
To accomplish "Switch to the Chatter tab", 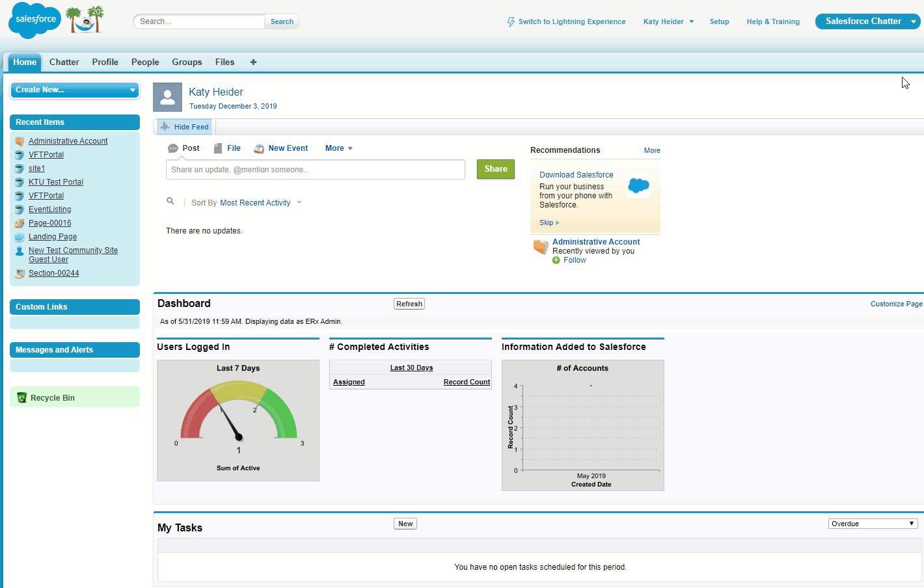I will [x=64, y=62].
